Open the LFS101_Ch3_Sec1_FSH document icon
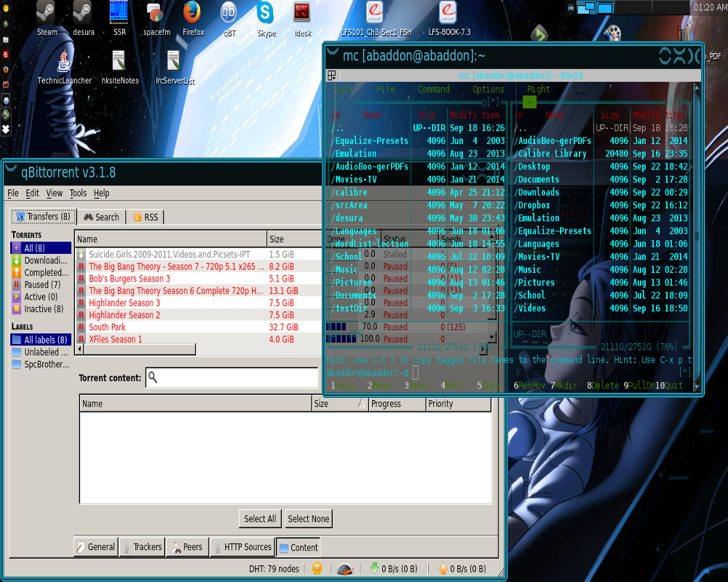 [x=376, y=19]
